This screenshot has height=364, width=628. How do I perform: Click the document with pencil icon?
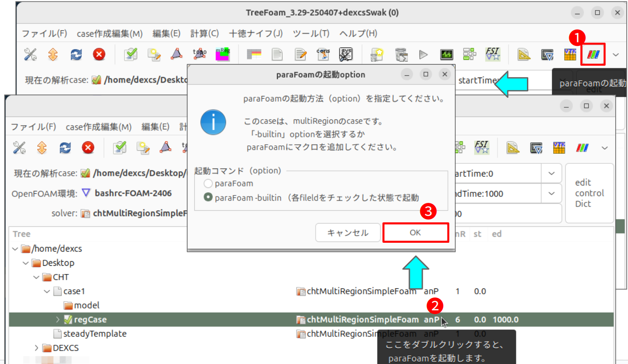pyautogui.click(x=300, y=55)
